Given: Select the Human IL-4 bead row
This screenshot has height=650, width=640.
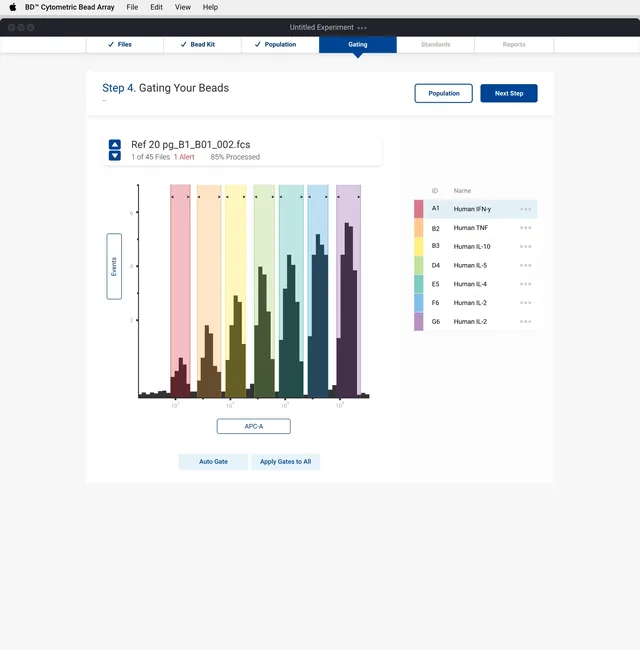Looking at the screenshot, I should 476,284.
